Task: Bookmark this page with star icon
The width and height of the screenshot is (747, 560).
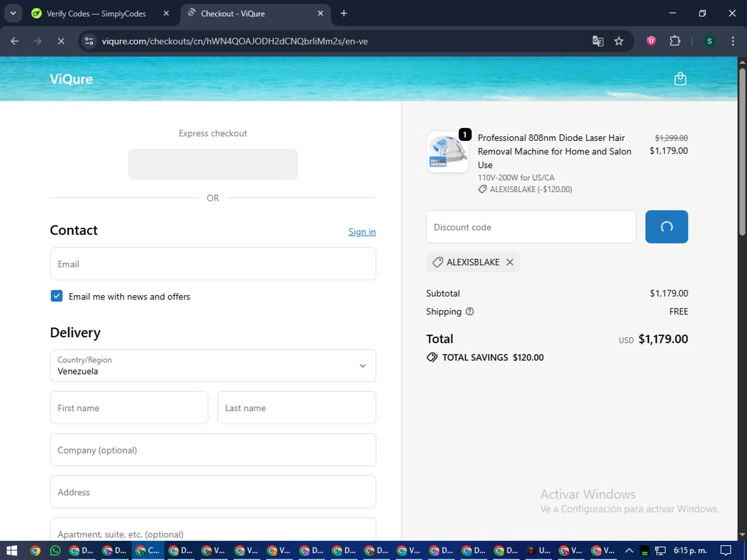Action: click(x=619, y=41)
